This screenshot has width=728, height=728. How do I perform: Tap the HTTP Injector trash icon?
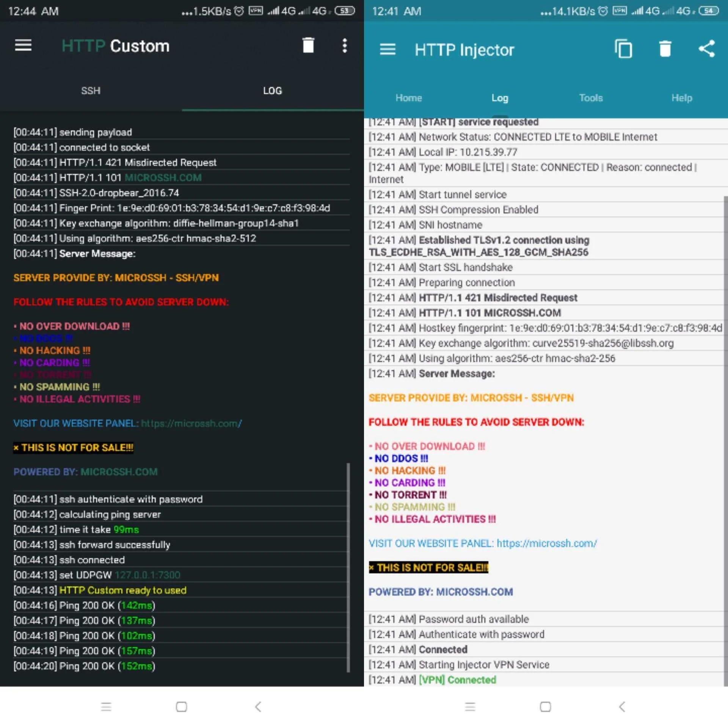click(x=665, y=49)
